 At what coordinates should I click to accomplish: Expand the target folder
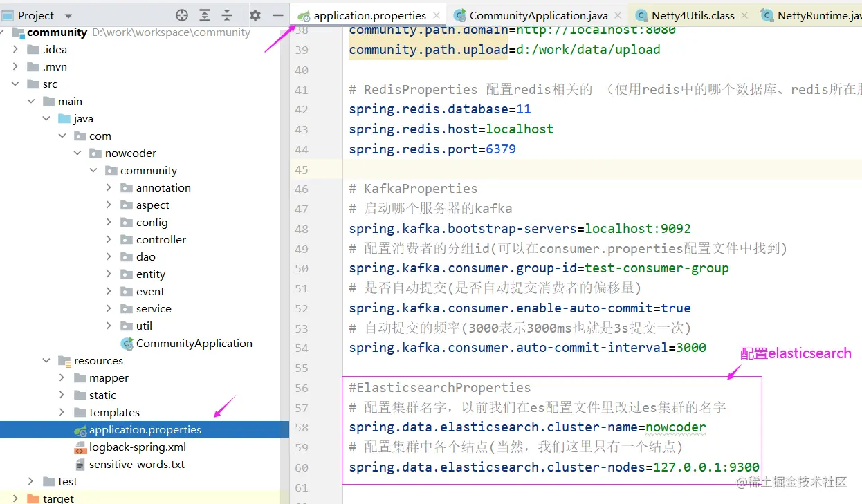(x=15, y=498)
